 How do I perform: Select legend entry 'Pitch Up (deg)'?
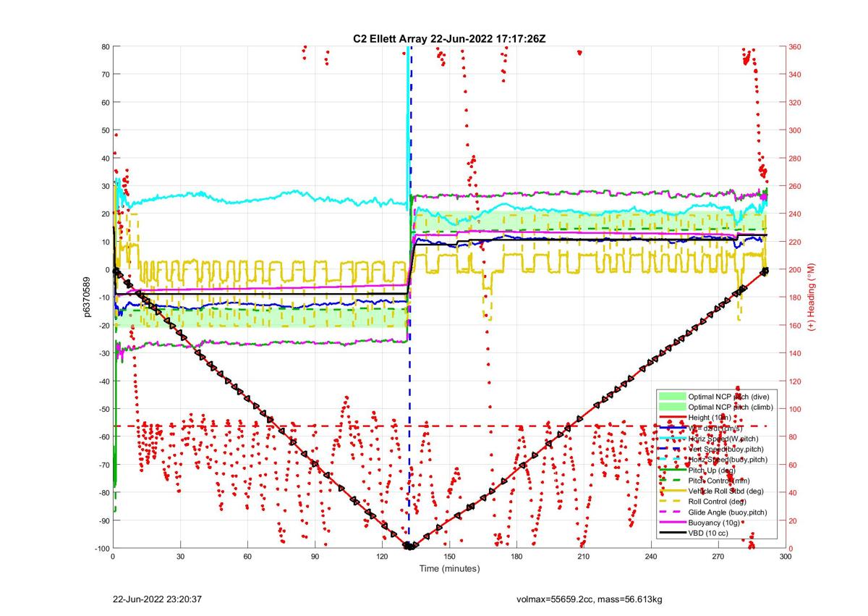[x=712, y=470]
